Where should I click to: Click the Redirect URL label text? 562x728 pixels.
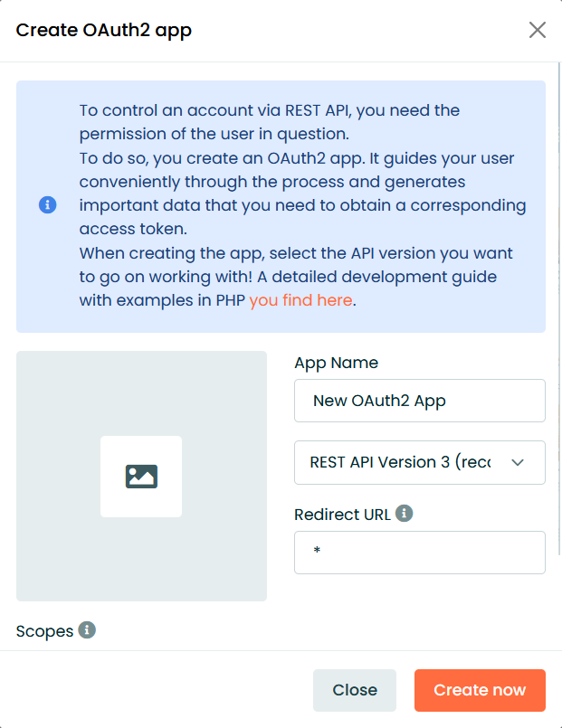click(x=342, y=515)
